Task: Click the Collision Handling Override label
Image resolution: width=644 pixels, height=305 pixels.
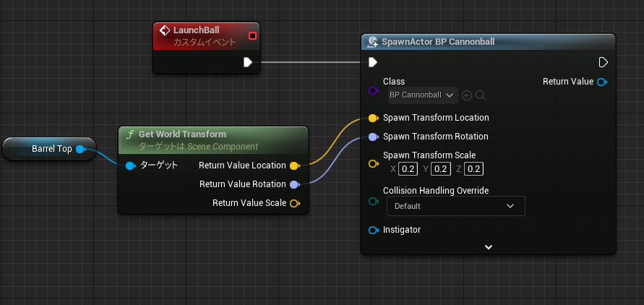Action: pos(436,191)
